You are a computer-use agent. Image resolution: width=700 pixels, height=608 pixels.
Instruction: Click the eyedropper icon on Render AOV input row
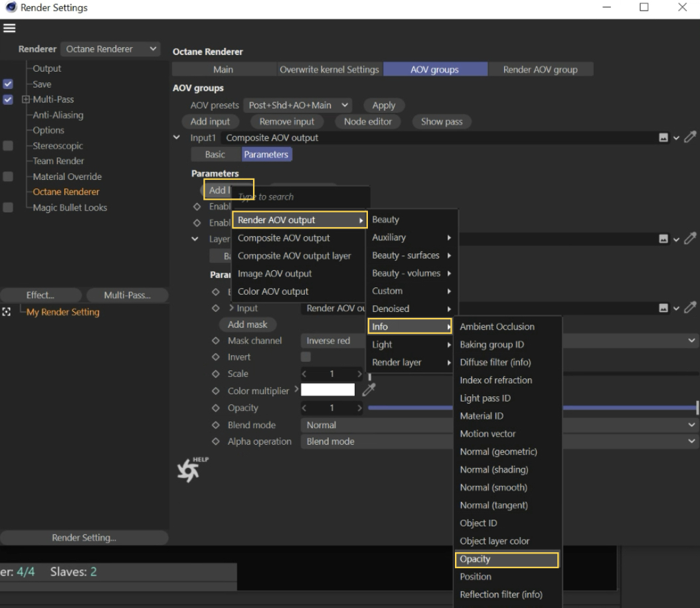tap(690, 307)
